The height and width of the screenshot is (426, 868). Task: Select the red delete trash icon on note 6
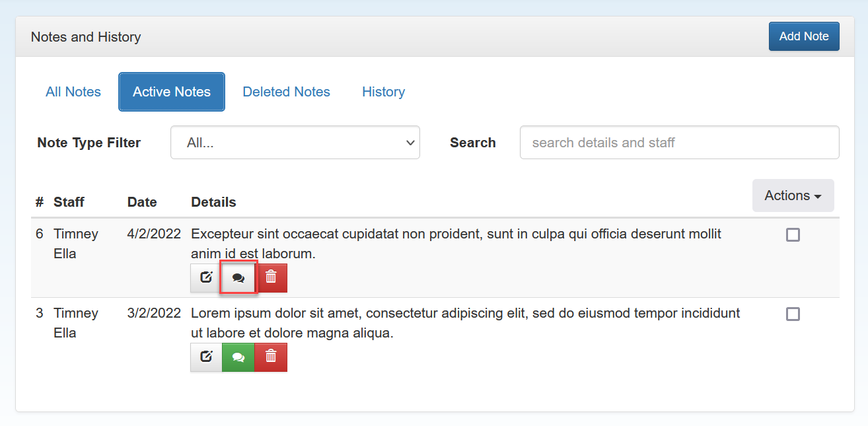click(271, 277)
